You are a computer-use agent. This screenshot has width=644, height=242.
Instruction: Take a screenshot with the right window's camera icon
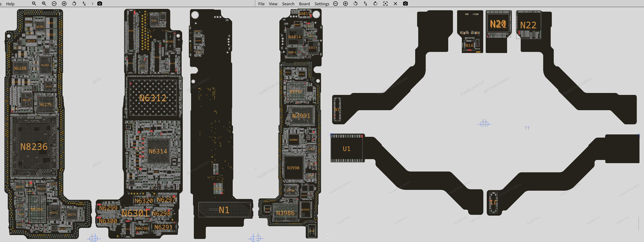pyautogui.click(x=405, y=4)
